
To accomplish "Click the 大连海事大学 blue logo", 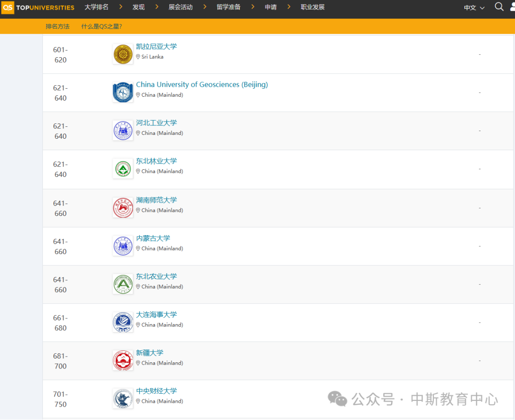I will pyautogui.click(x=123, y=322).
